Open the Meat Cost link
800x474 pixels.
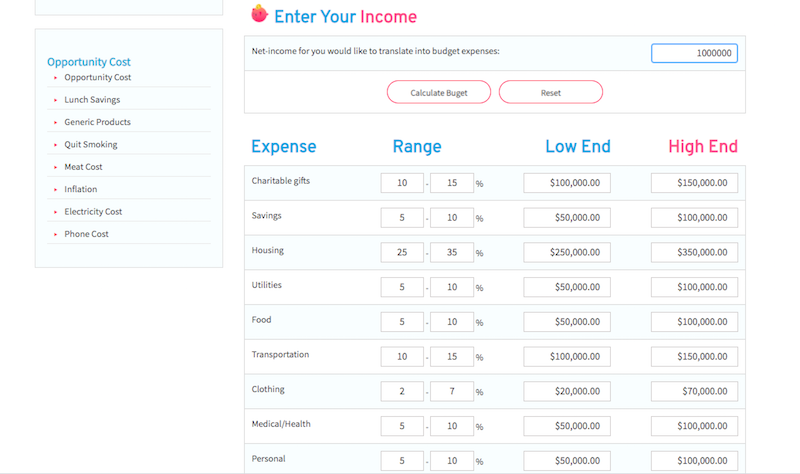(x=83, y=167)
